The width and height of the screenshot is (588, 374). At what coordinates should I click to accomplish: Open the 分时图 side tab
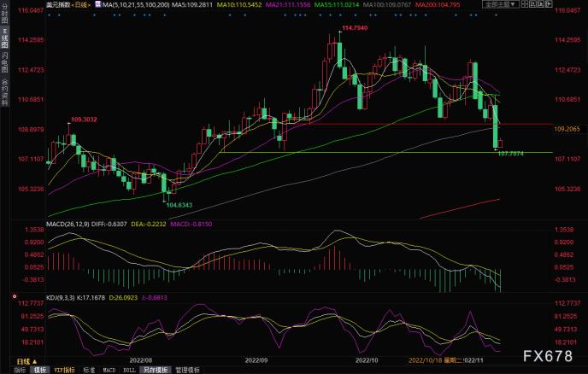[x=4, y=15]
